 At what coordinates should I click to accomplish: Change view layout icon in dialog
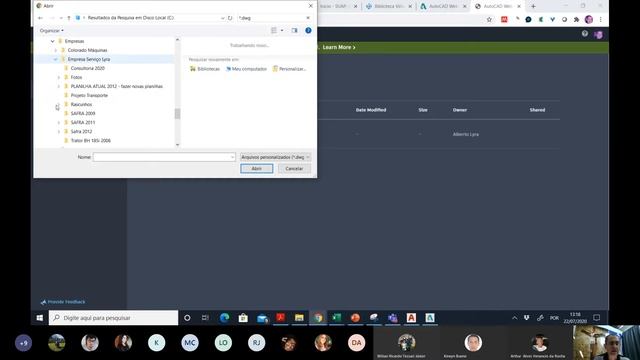(x=274, y=31)
